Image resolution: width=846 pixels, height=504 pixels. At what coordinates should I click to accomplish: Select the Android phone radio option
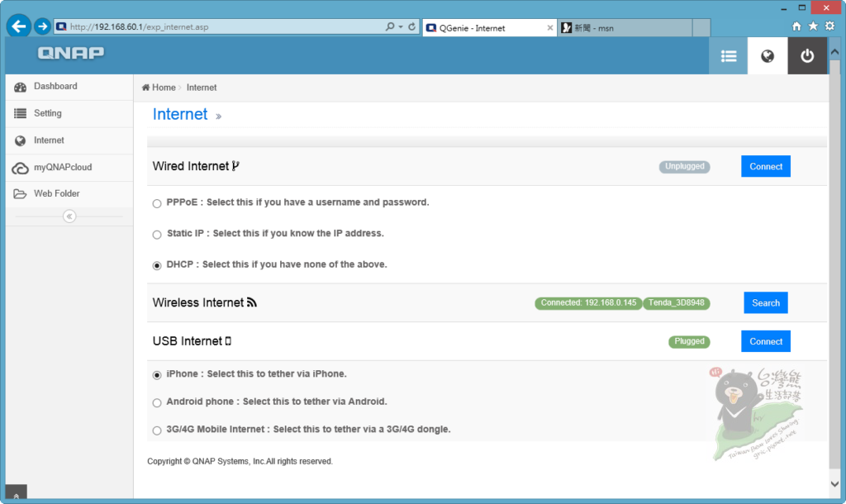pyautogui.click(x=157, y=402)
